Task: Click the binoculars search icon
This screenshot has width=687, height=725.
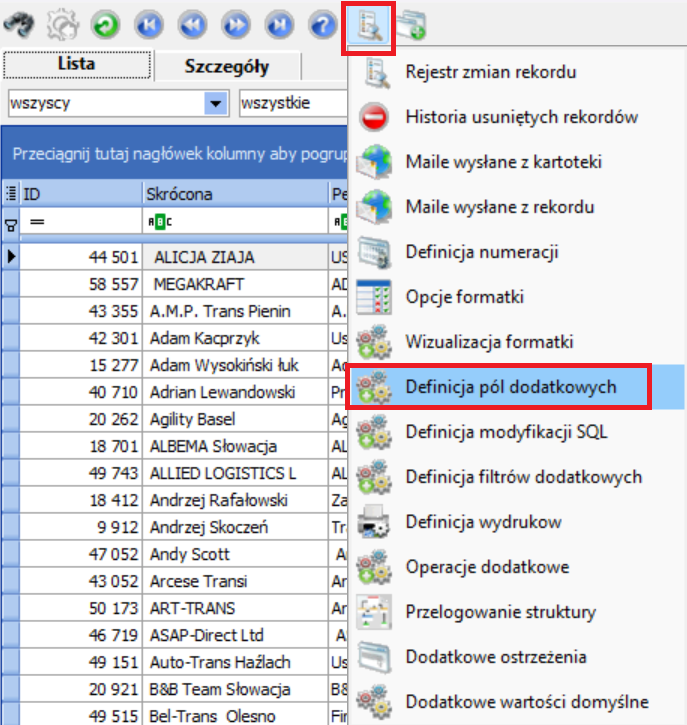Action: point(18,25)
